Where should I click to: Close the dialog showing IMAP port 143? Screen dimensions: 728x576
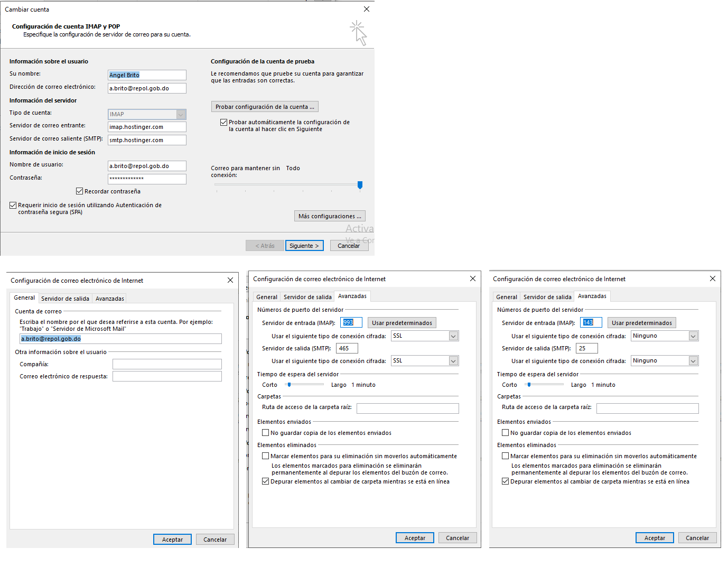point(712,278)
